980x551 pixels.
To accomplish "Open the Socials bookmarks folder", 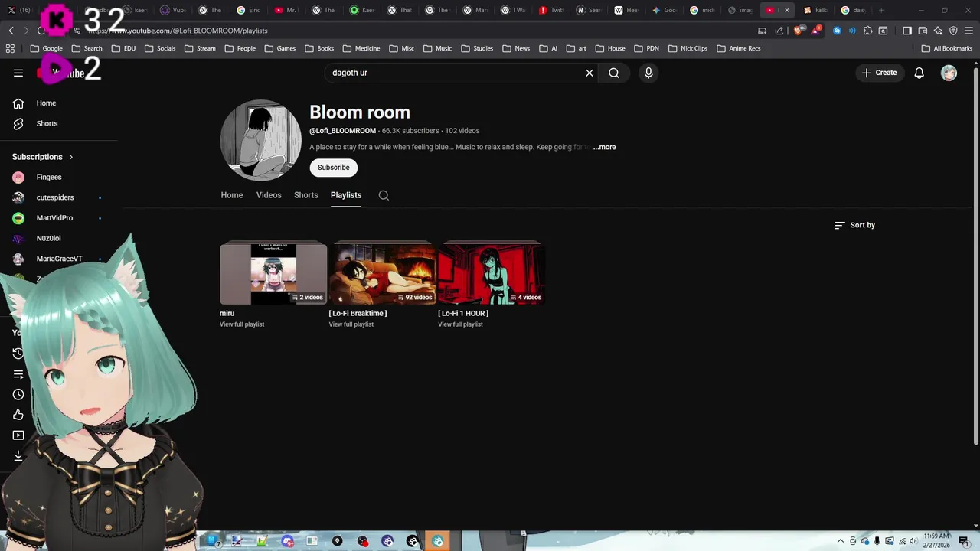I will 159,48.
